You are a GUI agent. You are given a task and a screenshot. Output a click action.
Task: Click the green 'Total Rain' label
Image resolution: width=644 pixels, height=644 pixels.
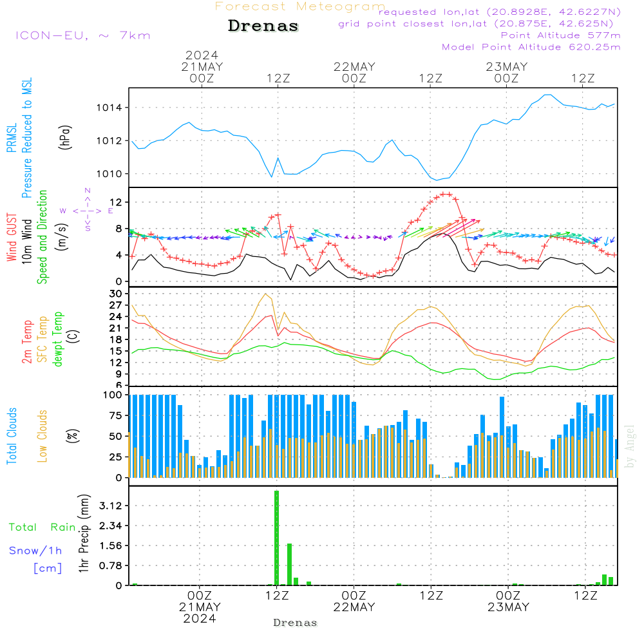(x=43, y=527)
